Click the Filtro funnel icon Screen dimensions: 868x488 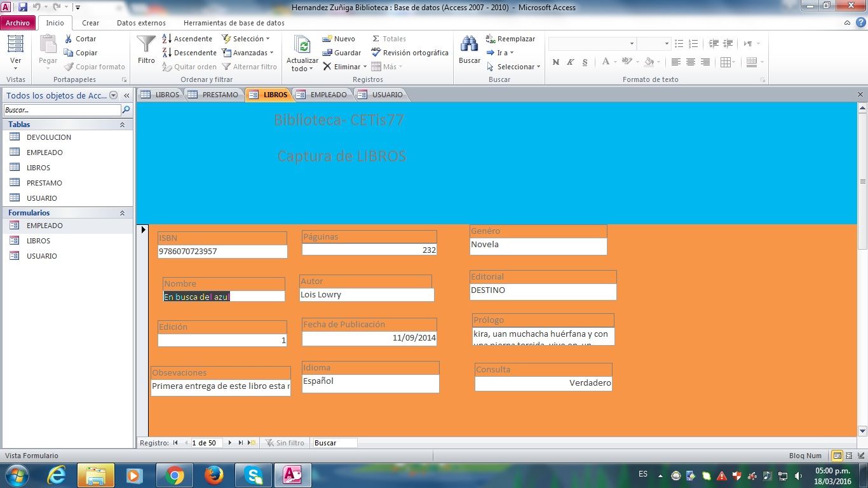(146, 49)
